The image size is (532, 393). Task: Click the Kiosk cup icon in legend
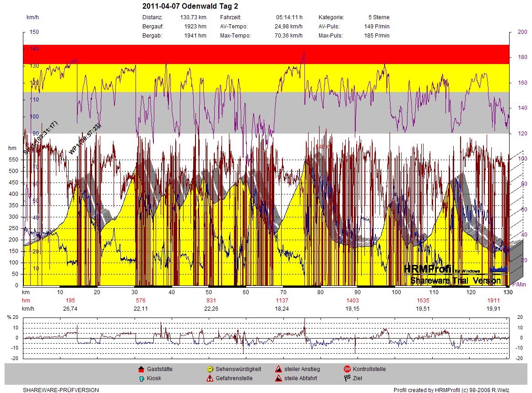pos(141,378)
